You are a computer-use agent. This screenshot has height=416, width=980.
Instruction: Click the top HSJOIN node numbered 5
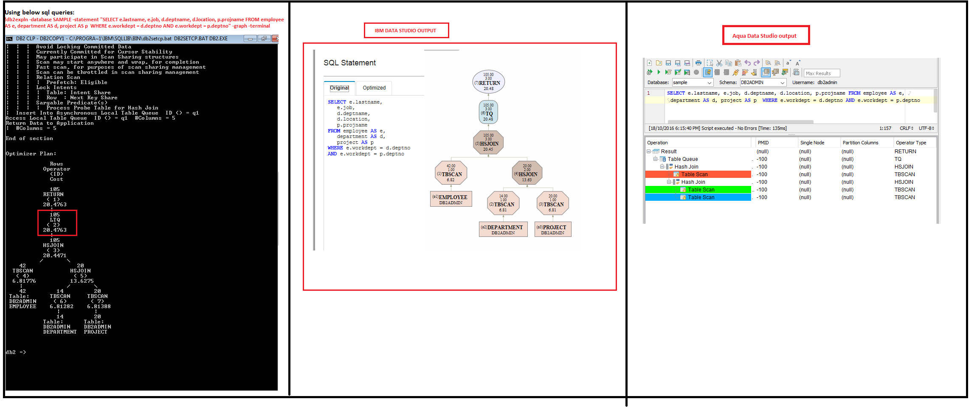click(488, 142)
